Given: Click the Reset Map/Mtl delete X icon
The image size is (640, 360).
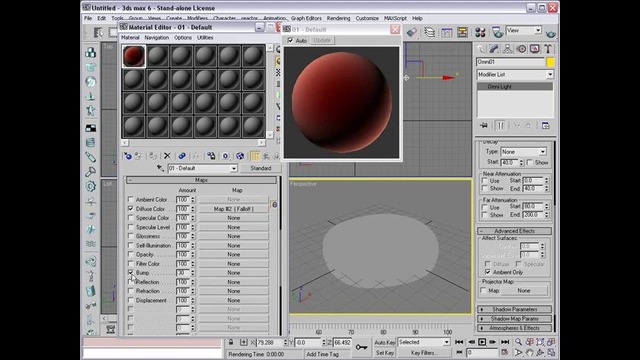Looking at the screenshot, I should point(167,156).
